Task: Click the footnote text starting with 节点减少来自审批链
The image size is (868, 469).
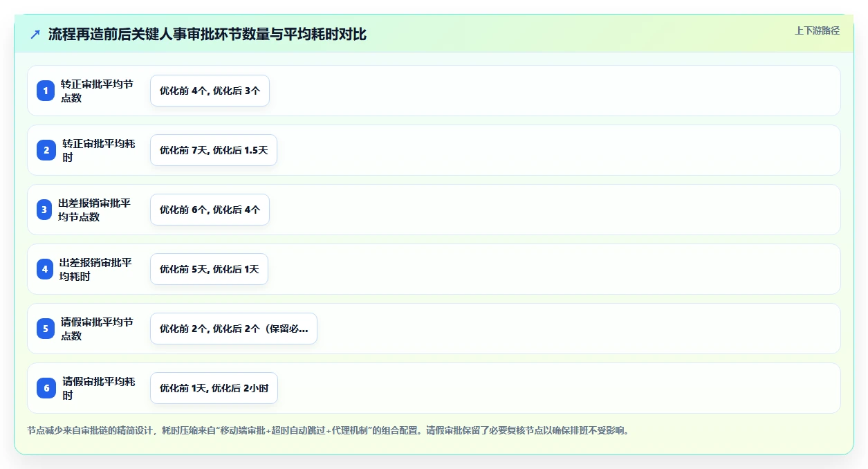Action: [x=329, y=430]
